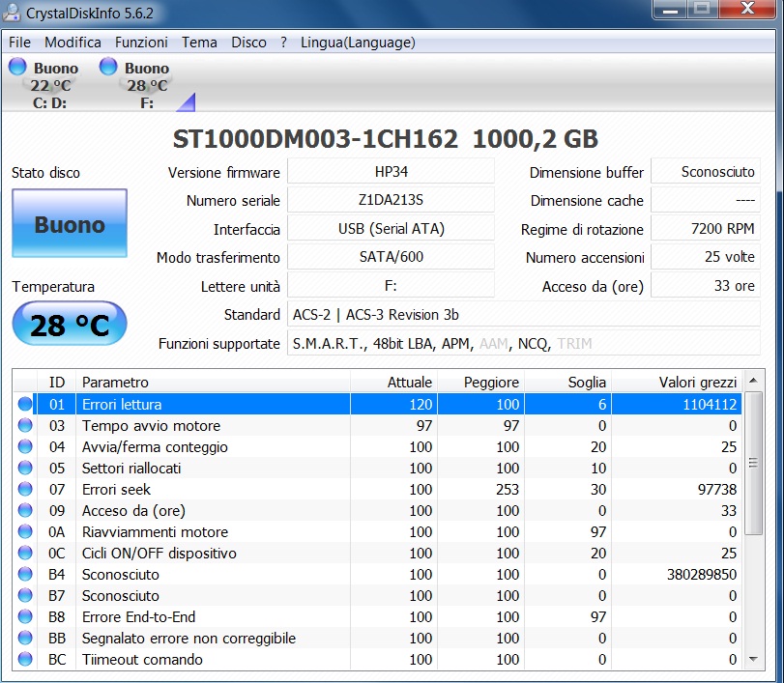Click the Valori grezzi column header
This screenshot has height=683, width=784.
pyautogui.click(x=677, y=383)
